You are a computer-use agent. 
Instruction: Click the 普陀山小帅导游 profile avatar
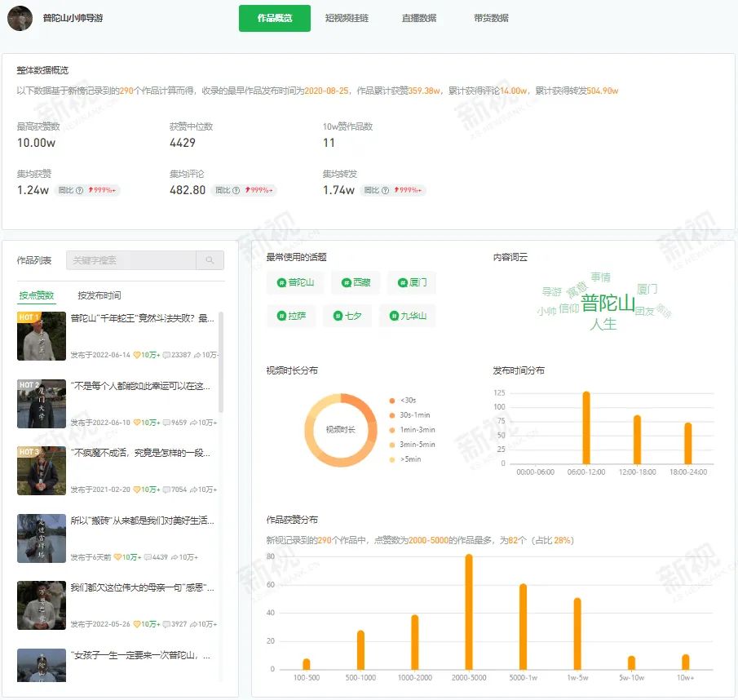[20, 19]
